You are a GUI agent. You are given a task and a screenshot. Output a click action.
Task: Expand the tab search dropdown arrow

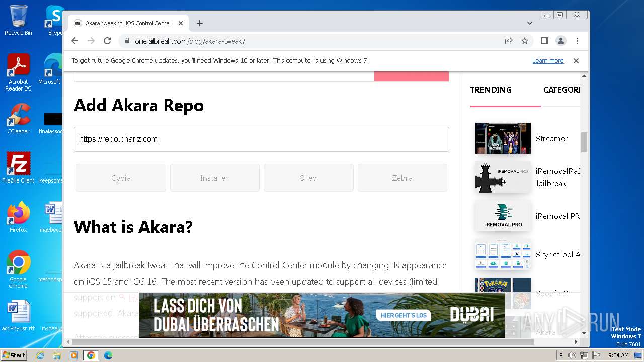click(530, 23)
